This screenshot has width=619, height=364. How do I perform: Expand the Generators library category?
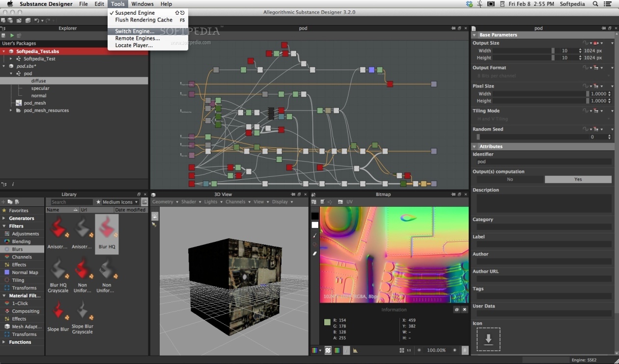[4, 219]
